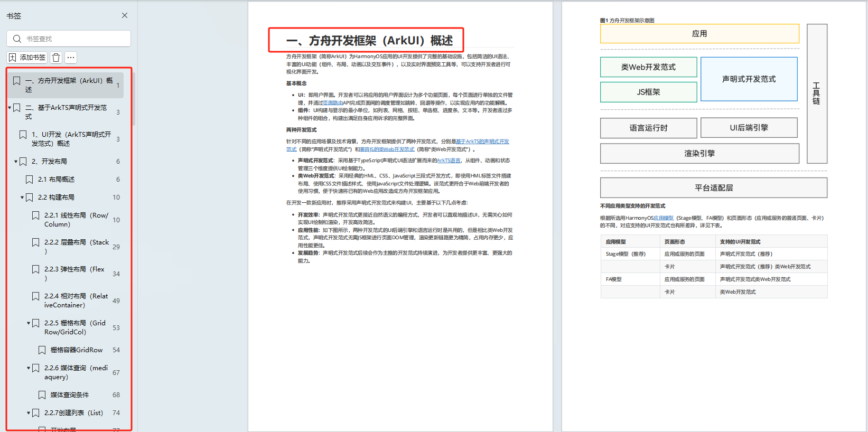Click bookmark icon beside 二、基于ArkTS

[17, 108]
